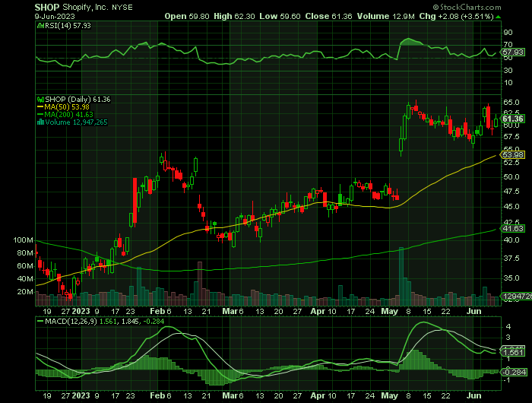Click the 'Shopify, Inc.' company name
Image resolution: width=532 pixels, height=403 pixels.
tap(85, 7)
